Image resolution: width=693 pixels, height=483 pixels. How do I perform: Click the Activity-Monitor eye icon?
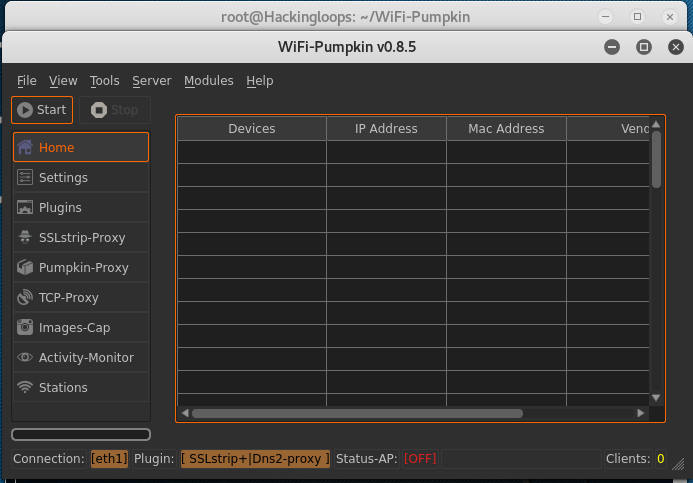pos(25,357)
